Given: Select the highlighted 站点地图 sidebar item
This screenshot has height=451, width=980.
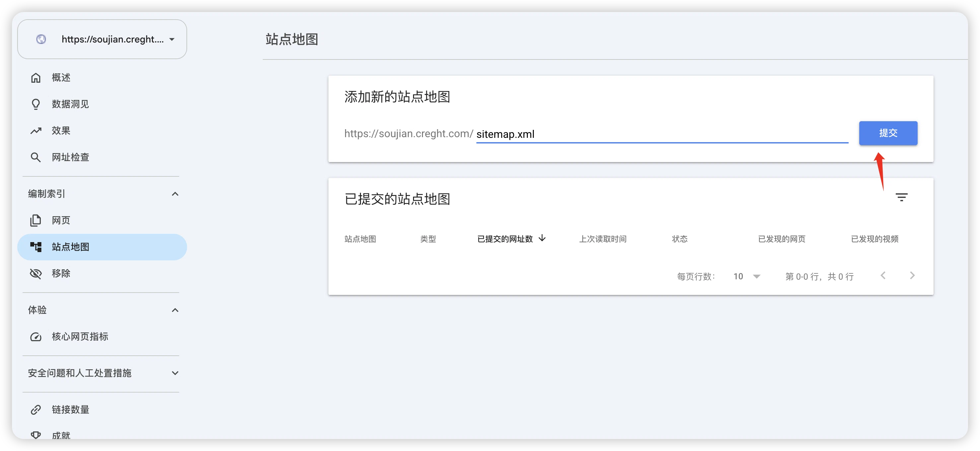Looking at the screenshot, I should click(102, 247).
